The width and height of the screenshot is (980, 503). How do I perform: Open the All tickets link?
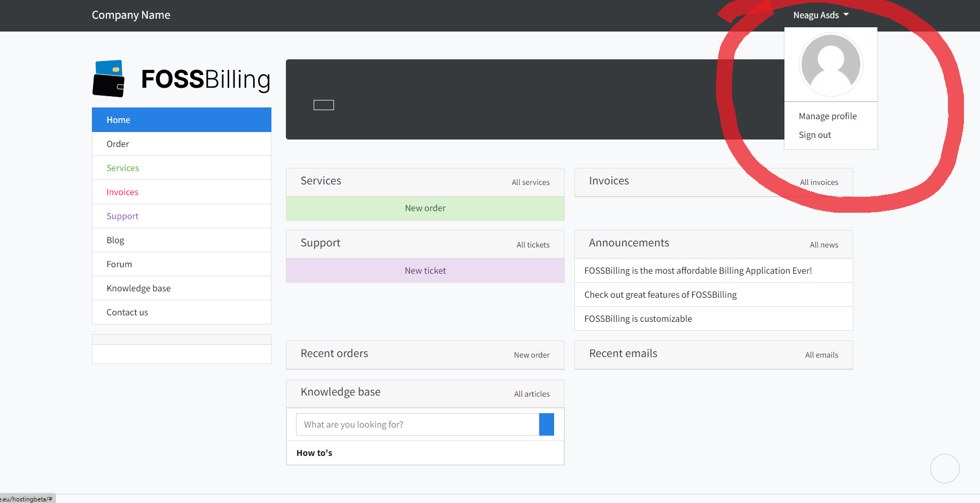coord(533,245)
